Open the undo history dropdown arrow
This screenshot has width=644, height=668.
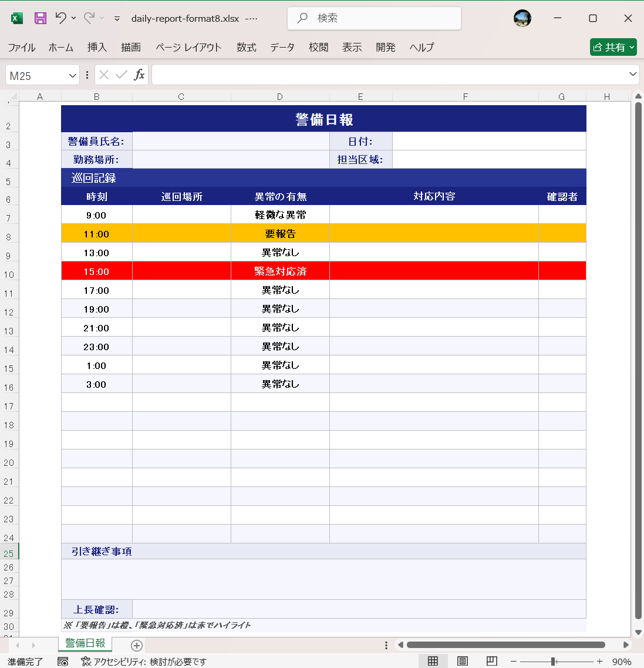73,18
